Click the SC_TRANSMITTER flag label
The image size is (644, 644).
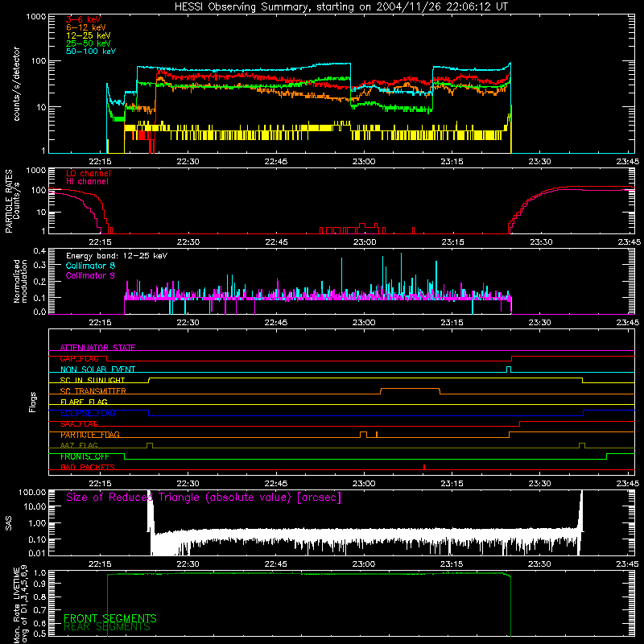[93, 391]
